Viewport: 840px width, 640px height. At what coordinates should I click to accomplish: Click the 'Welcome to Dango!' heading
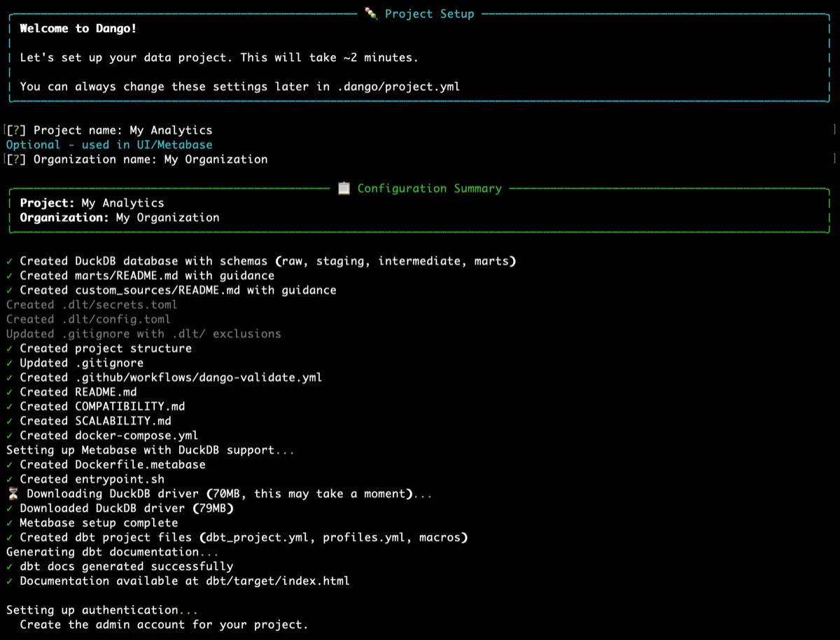click(78, 29)
